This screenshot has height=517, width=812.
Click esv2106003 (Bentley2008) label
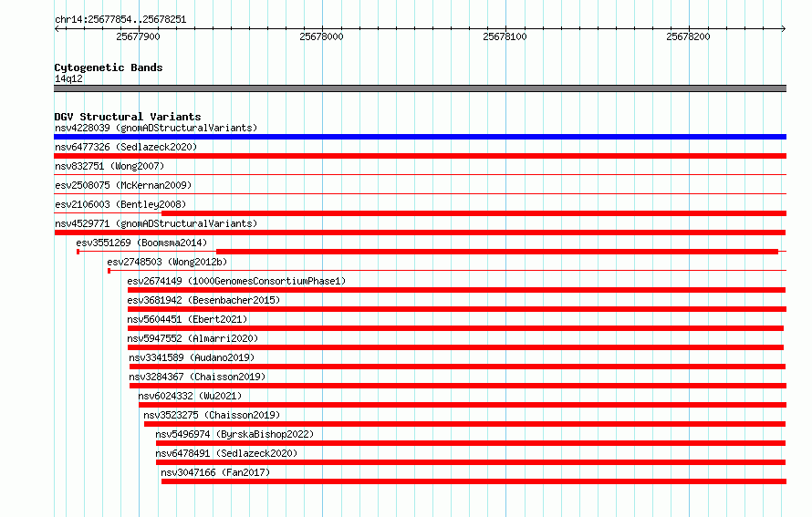(x=120, y=204)
